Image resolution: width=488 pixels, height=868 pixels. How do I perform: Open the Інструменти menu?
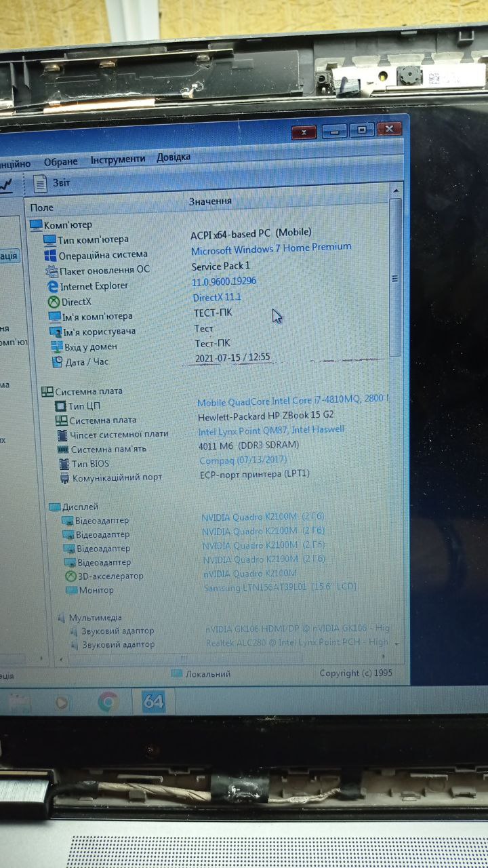118,159
